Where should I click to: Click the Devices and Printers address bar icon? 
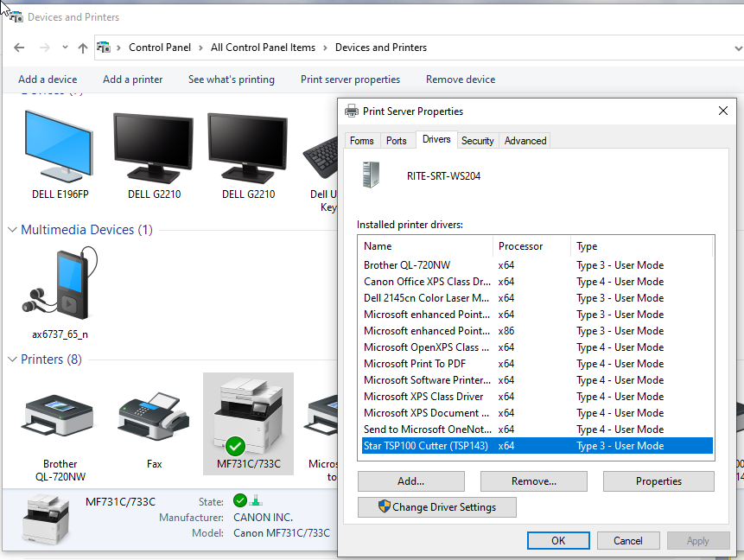(104, 48)
